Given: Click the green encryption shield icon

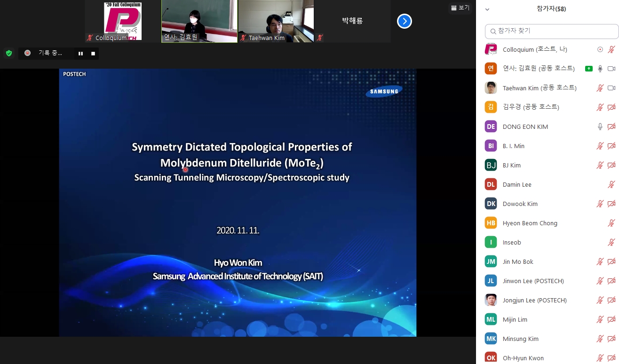Looking at the screenshot, I should click(8, 53).
